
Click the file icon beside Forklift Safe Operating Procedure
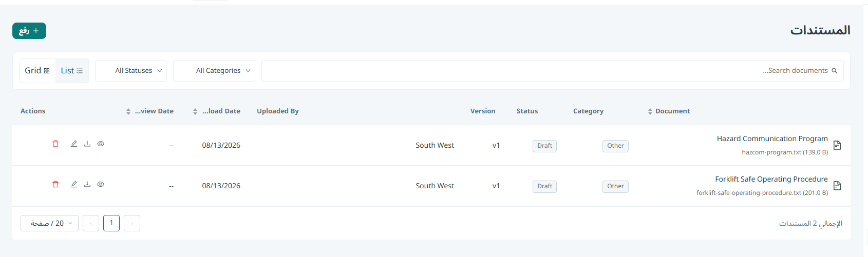coord(837,186)
